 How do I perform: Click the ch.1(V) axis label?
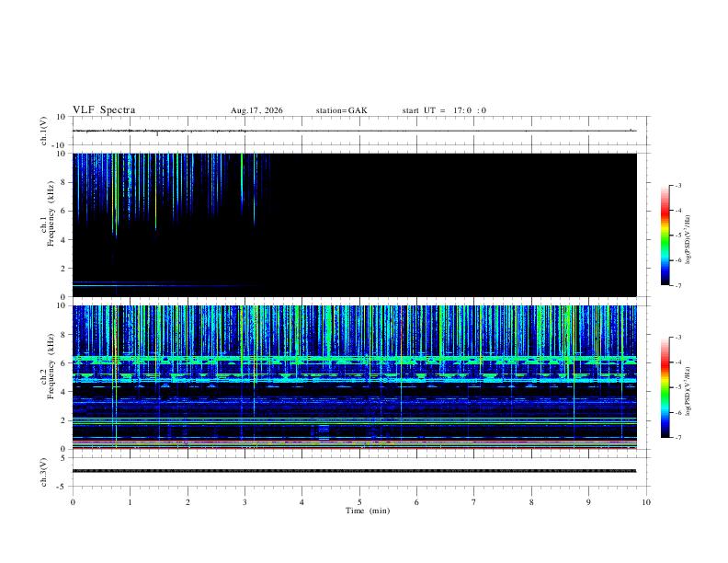[x=43, y=131]
